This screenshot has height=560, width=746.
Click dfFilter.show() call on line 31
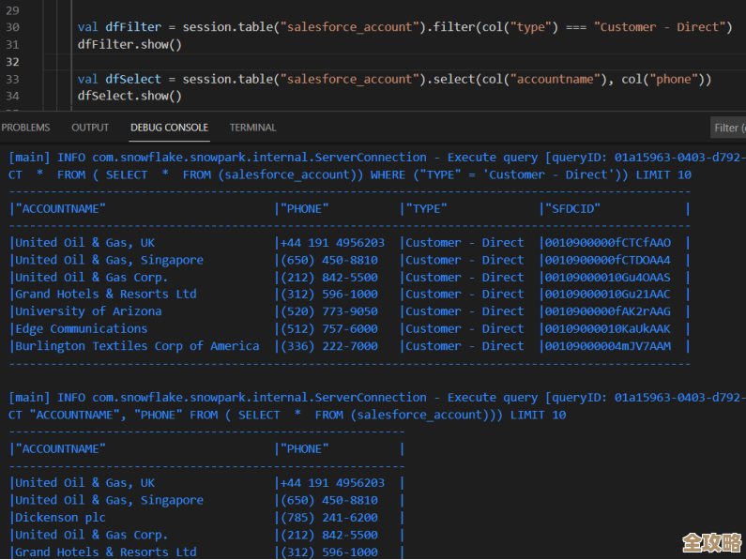point(129,44)
